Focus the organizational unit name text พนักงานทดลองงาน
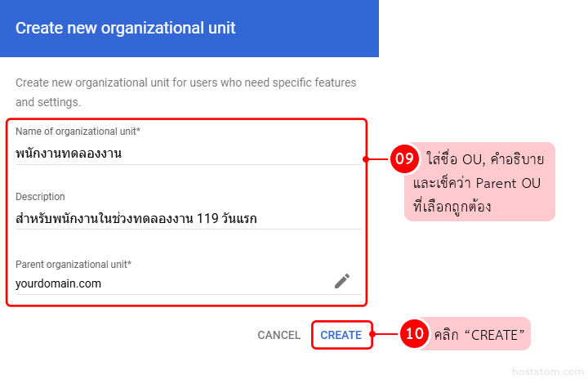The image size is (588, 379). click(69, 153)
